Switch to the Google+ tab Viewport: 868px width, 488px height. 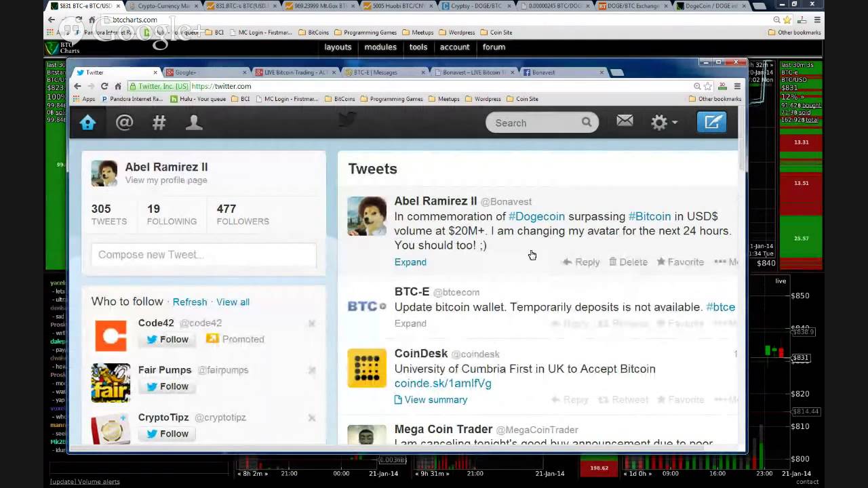point(203,72)
